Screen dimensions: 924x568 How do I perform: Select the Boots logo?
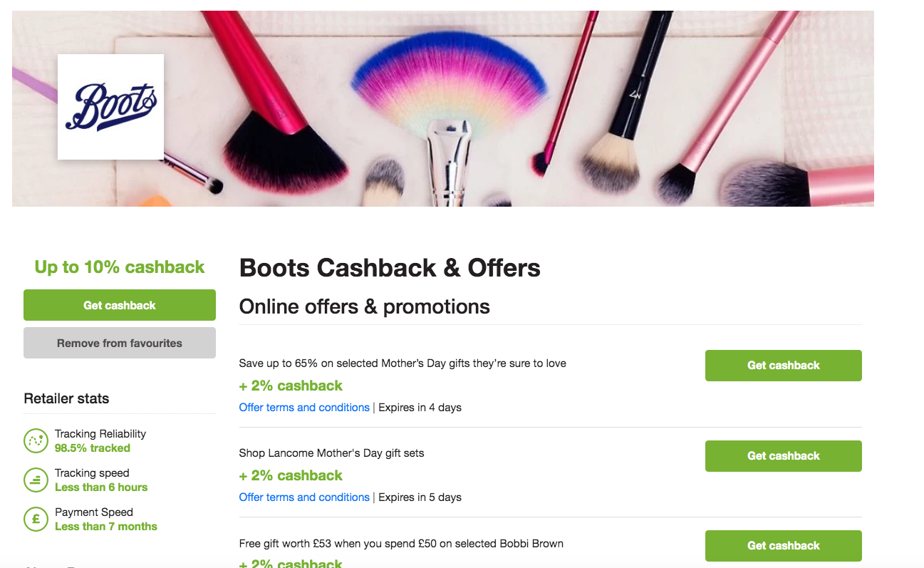coord(110,105)
